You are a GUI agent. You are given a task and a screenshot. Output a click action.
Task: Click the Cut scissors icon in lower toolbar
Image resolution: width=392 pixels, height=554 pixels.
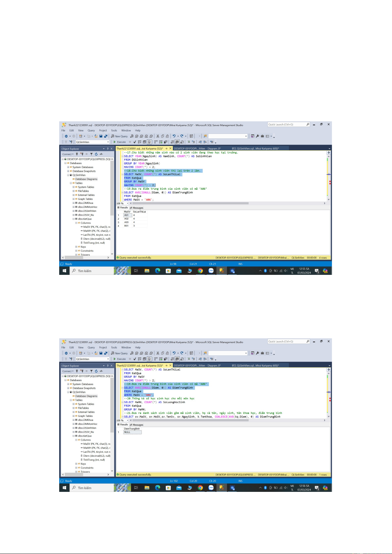click(x=158, y=353)
